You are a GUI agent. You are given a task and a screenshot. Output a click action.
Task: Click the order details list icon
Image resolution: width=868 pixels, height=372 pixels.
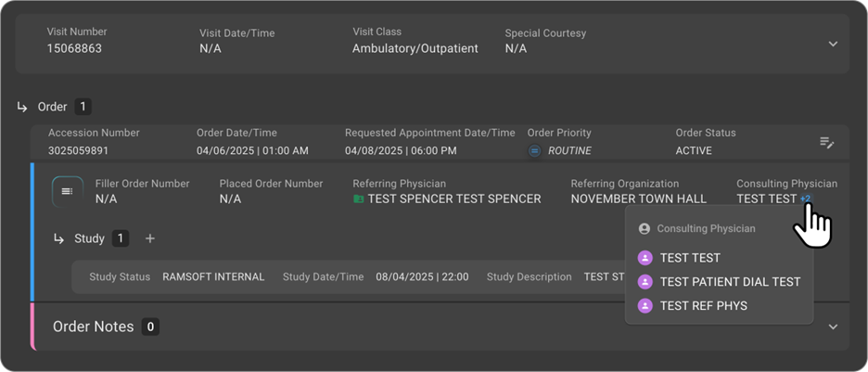(67, 191)
